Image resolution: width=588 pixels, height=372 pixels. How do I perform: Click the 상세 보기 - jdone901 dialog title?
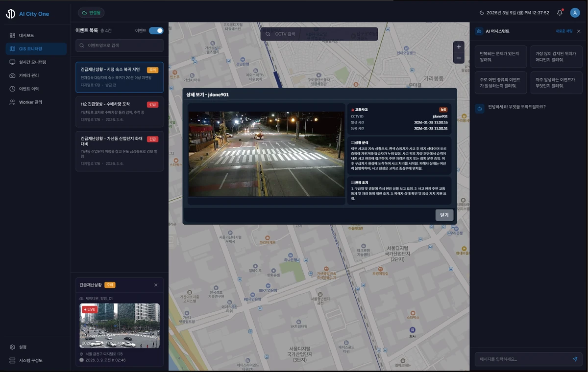coord(208,94)
